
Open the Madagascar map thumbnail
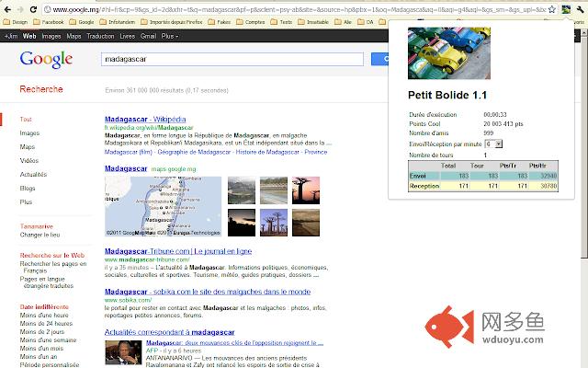pyautogui.click(x=164, y=206)
